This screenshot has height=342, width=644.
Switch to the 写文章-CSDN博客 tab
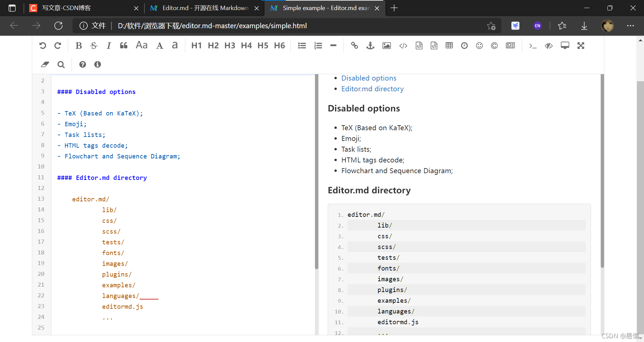click(x=84, y=8)
